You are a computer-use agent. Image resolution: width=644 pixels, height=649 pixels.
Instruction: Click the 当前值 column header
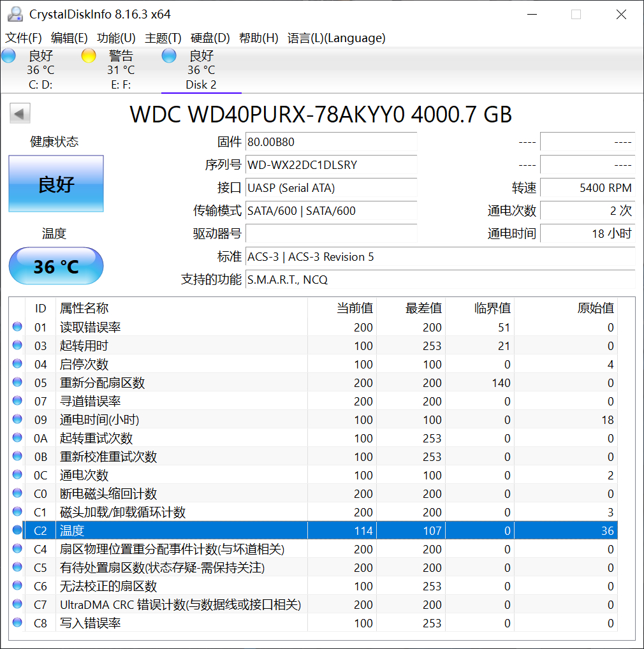coord(342,308)
